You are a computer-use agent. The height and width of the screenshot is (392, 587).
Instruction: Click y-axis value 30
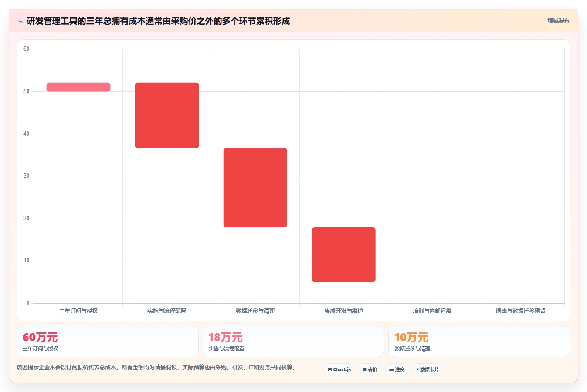coord(26,176)
